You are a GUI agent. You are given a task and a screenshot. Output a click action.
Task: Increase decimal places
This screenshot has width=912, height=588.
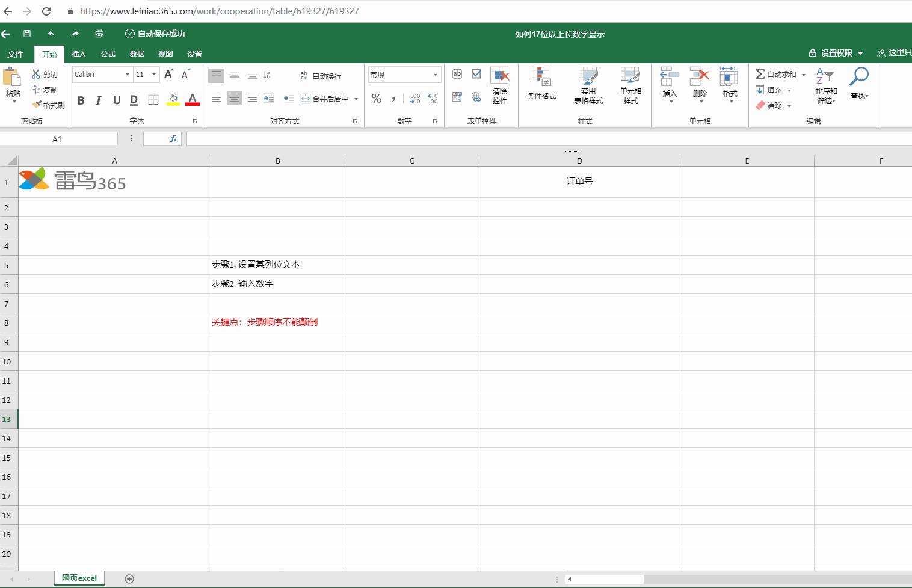(x=415, y=99)
